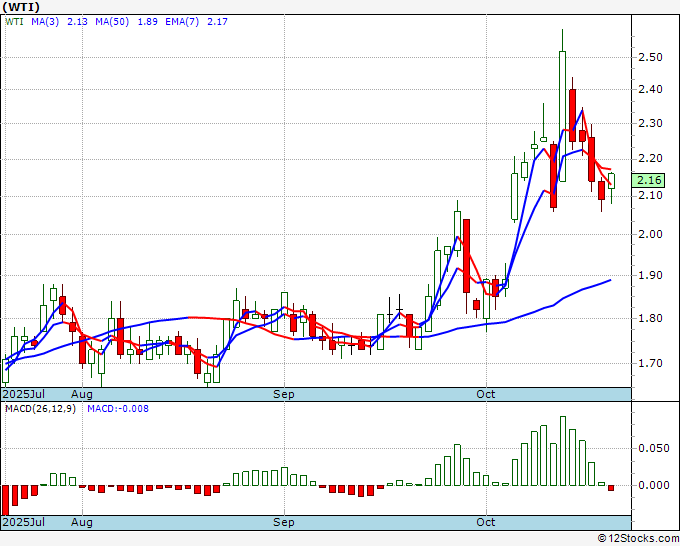Click the MACD(26,12,9) indicator label
Viewport: 680px width, 546px height.
tap(40, 409)
